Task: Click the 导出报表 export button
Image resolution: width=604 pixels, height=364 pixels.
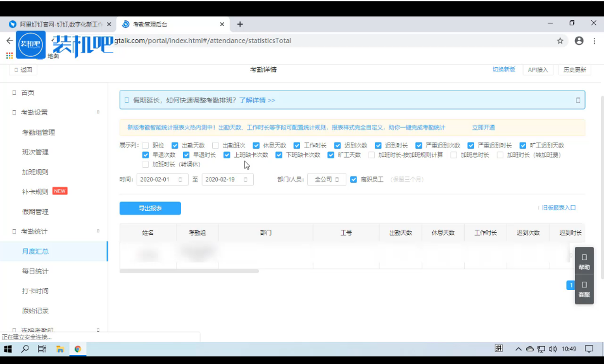Action: [x=150, y=208]
